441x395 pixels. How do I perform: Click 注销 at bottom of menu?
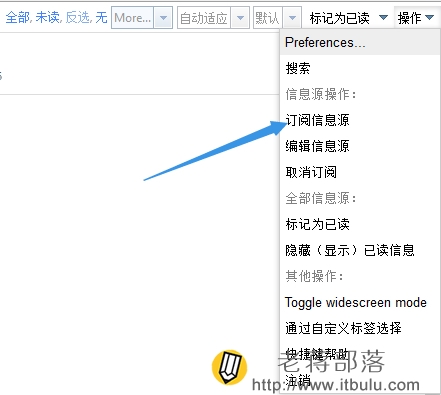[360, 380]
